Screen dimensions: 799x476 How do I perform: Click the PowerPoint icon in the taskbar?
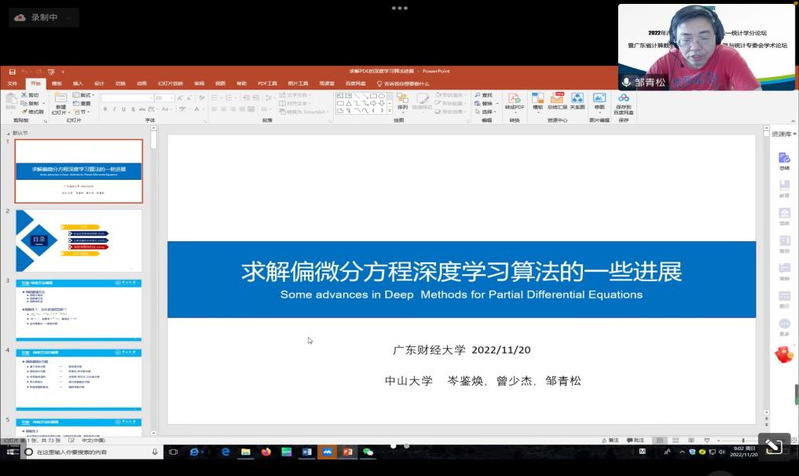[x=348, y=452]
